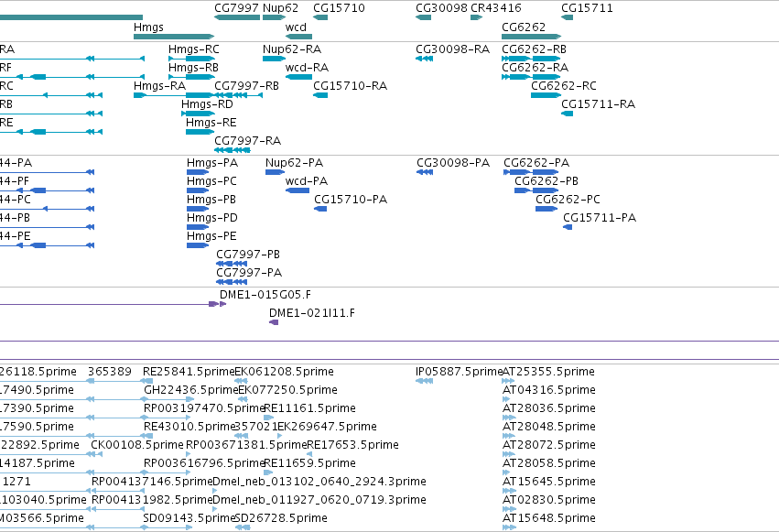Screen dimensions: 779x532
Task: Click the AT25355.5prime EST label
Action: pyautogui.click(x=548, y=372)
